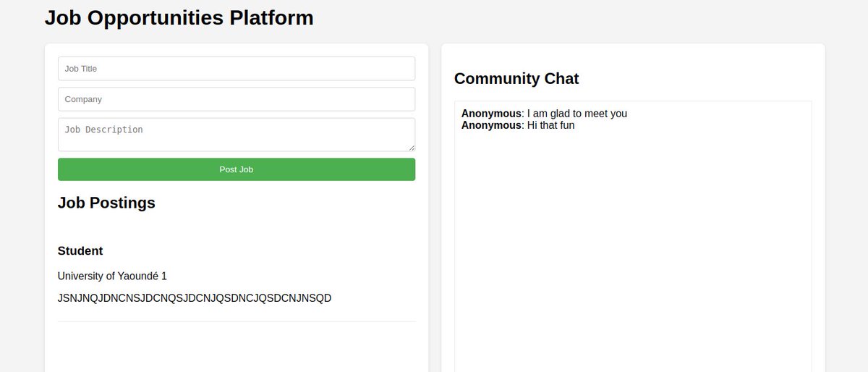Select the Job Description text area
This screenshot has height=372, width=868.
tap(237, 135)
